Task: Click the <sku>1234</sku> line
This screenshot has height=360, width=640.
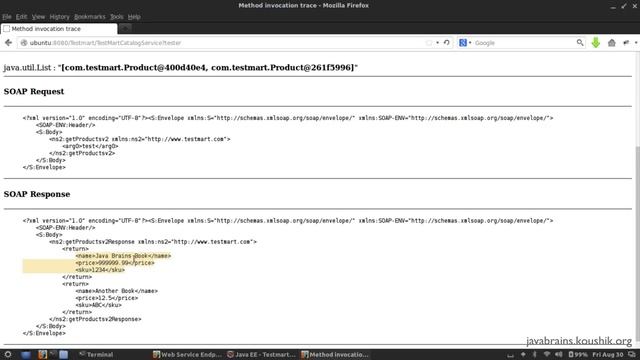Action: [100, 270]
